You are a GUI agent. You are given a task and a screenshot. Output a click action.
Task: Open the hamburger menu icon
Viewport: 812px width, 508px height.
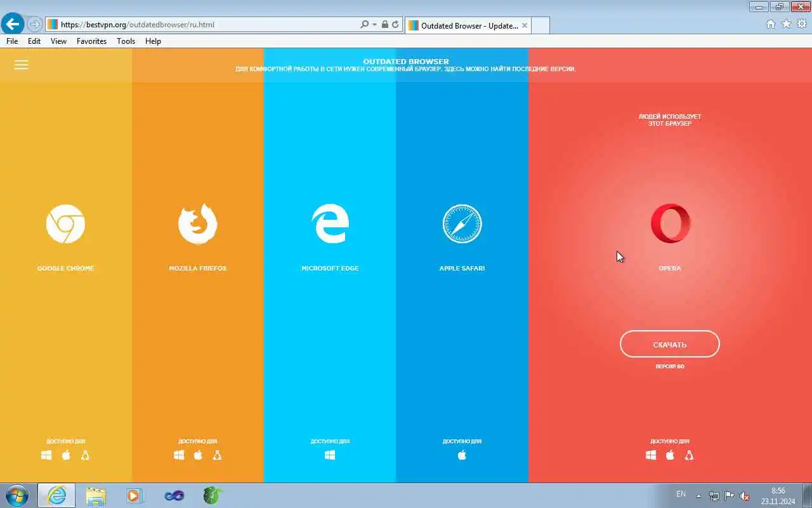pyautogui.click(x=21, y=65)
